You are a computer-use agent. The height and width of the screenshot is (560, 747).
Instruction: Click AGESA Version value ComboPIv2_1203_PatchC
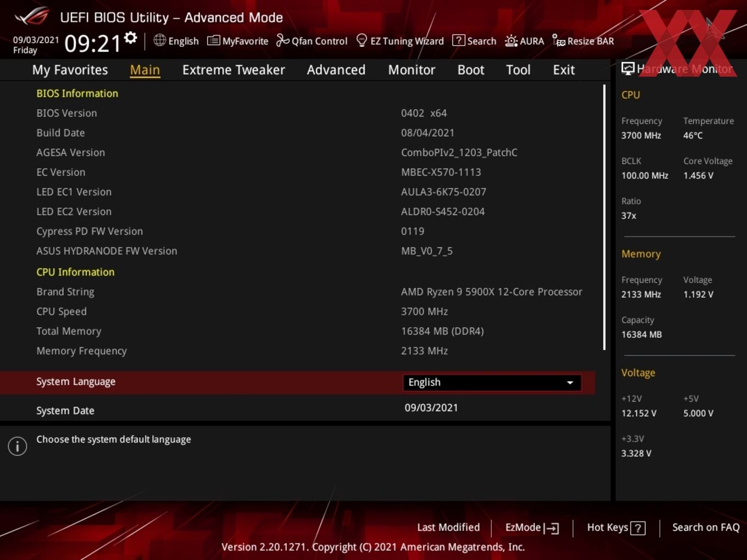pyautogui.click(x=459, y=153)
